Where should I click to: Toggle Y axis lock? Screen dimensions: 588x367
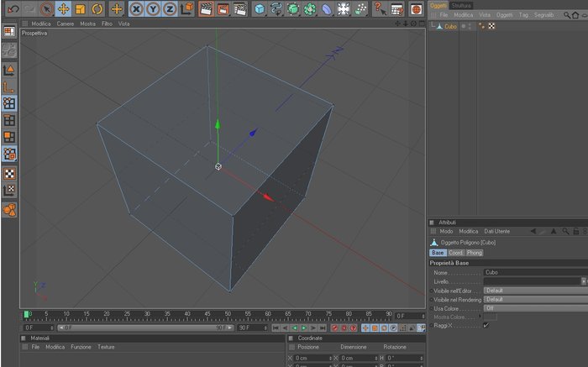coord(153,8)
